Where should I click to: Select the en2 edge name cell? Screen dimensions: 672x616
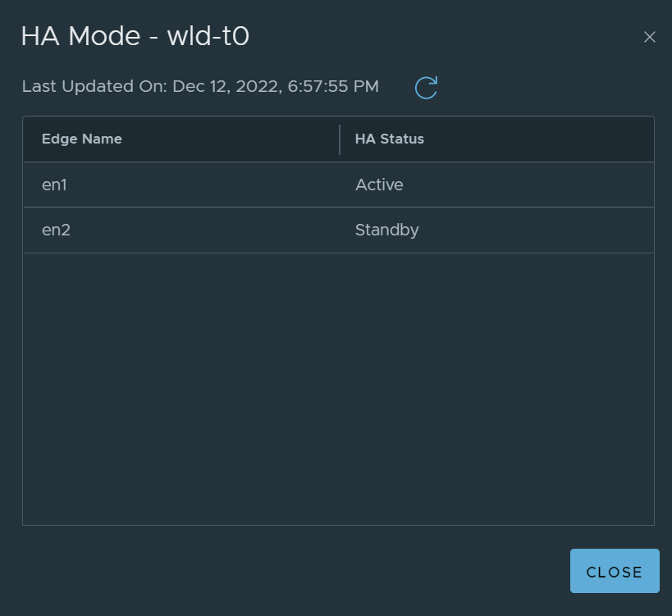click(56, 230)
